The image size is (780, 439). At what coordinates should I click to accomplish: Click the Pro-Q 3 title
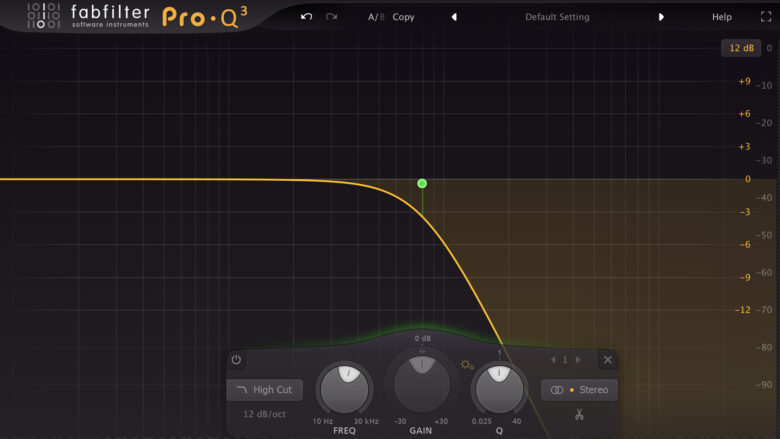click(x=204, y=17)
